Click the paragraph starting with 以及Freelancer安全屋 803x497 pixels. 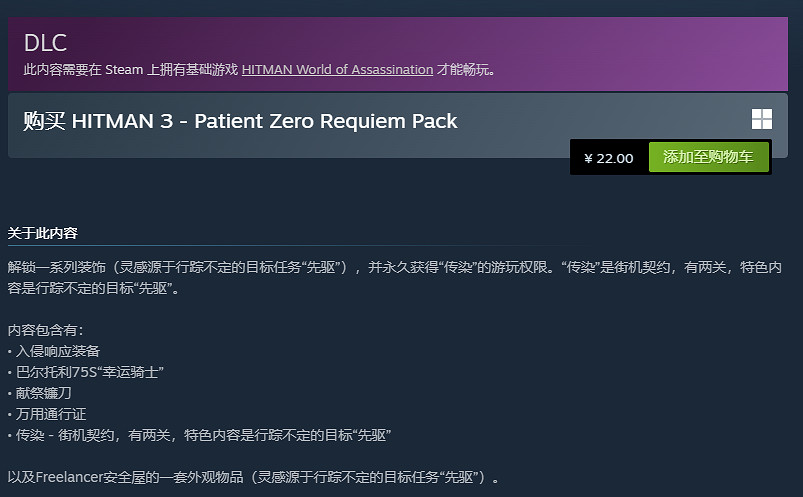tap(252, 477)
